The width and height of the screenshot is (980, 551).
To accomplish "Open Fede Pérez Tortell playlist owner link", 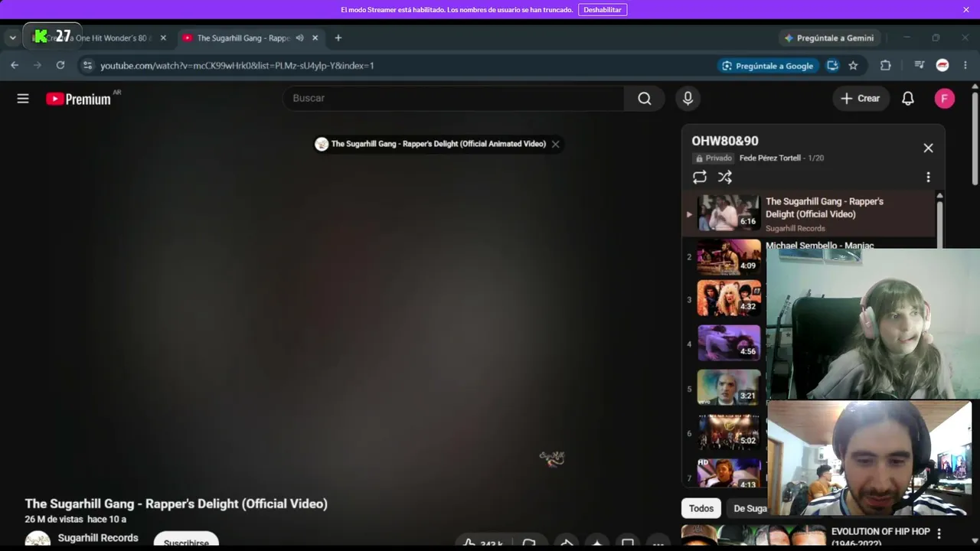I will [x=770, y=158].
